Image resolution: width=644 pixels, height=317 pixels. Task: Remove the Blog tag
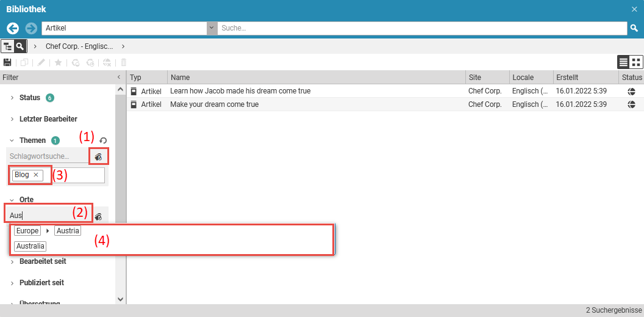pyautogui.click(x=36, y=175)
